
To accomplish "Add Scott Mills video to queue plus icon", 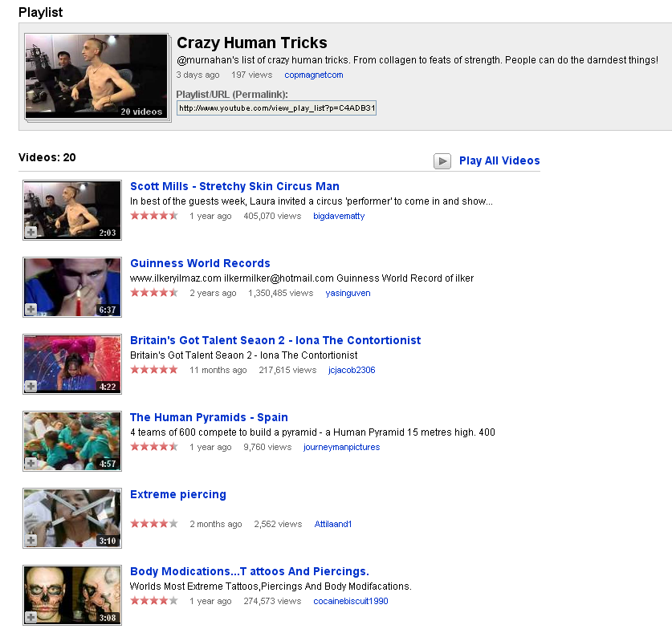I will [x=31, y=232].
